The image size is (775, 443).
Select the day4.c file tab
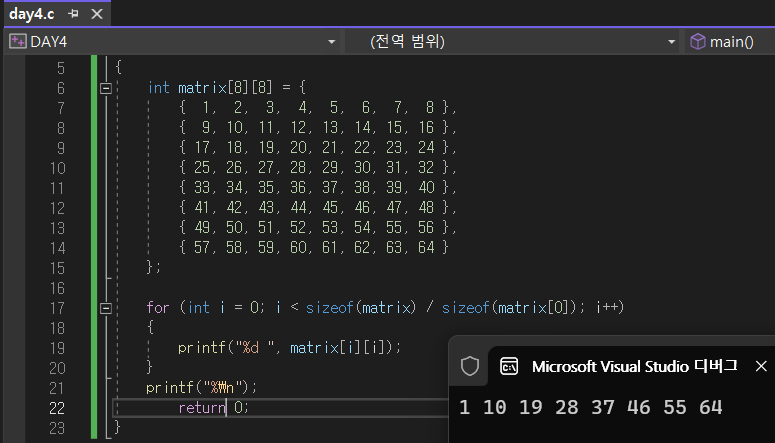[x=32, y=14]
